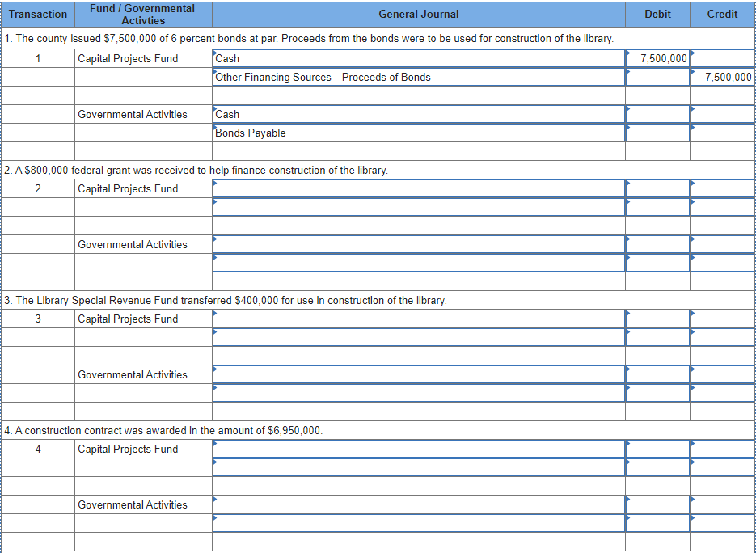Click the credit field for Bonds Payable row
756x553 pixels.
722,133
